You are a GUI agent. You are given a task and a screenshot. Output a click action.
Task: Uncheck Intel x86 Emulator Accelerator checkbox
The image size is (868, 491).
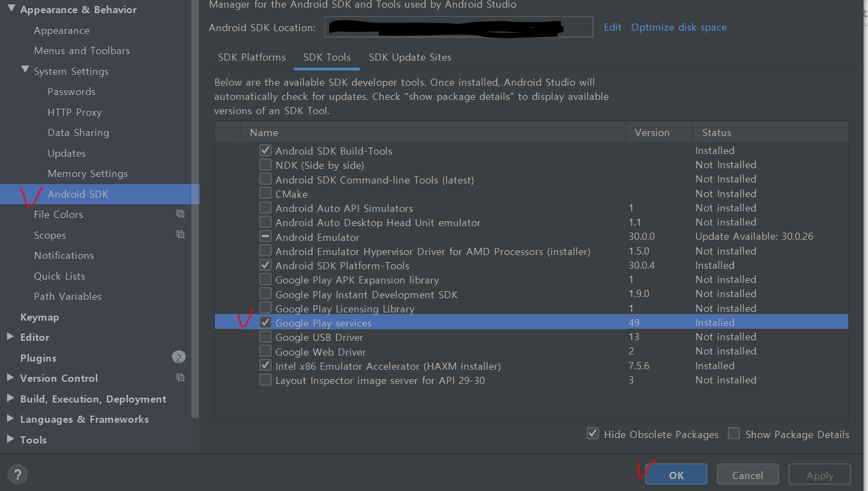[x=265, y=365]
